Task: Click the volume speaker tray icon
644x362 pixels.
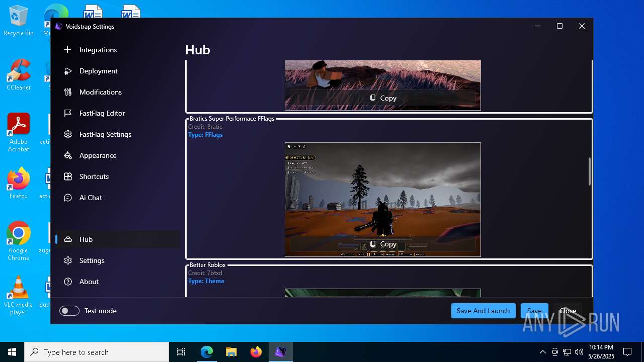Action: pyautogui.click(x=579, y=352)
